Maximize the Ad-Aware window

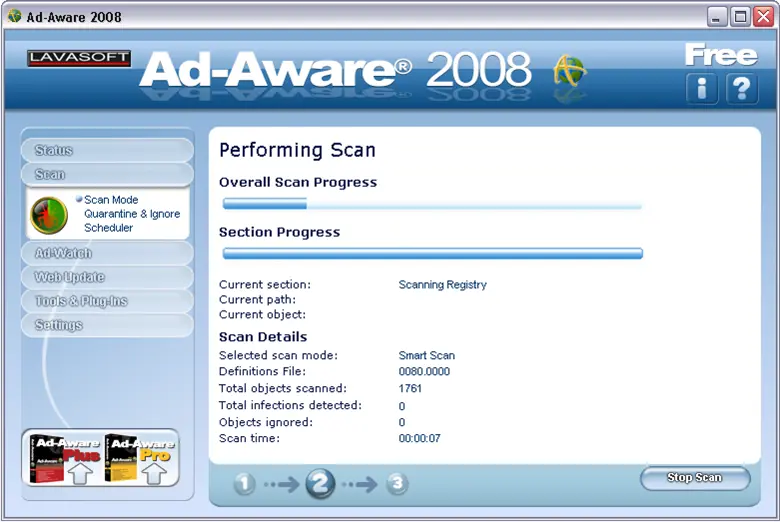click(740, 17)
